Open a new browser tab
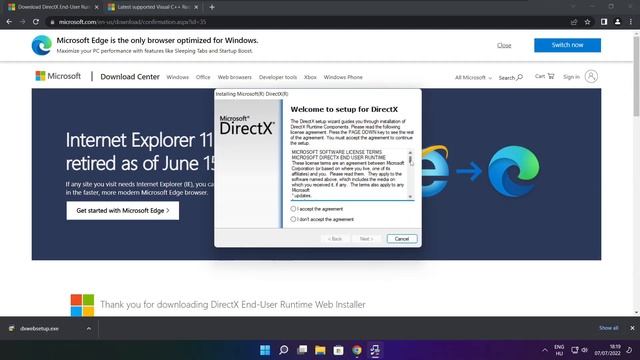Screen dimensions: 640x360 pyautogui.click(x=211, y=7)
